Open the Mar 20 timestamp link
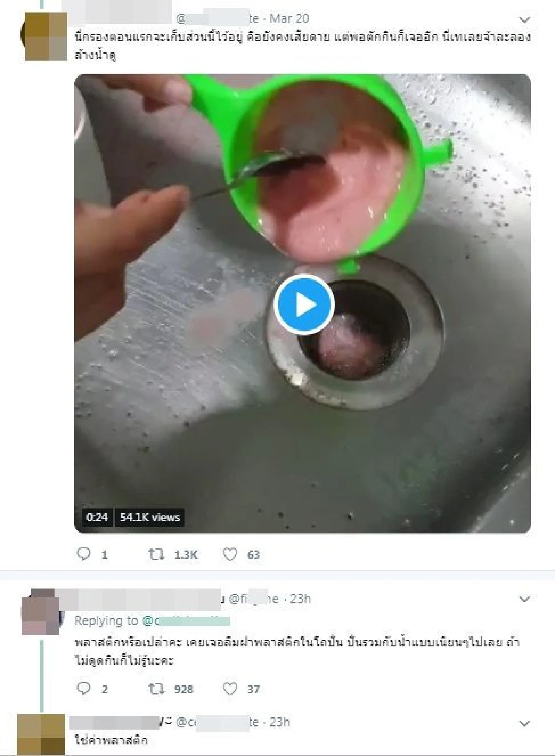Viewport: 555px width, 756px height. pos(289,19)
